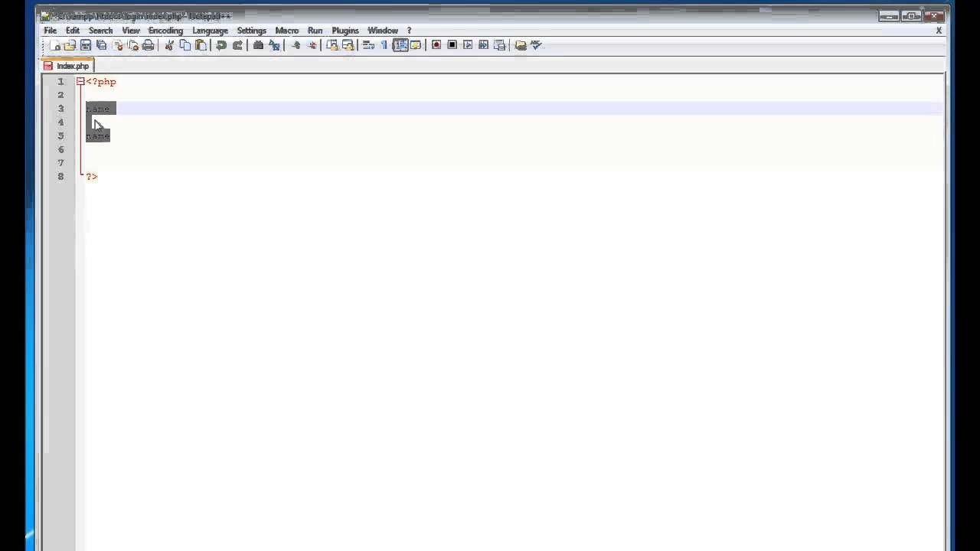The image size is (980, 551).
Task: Click the ?> closing tag text
Action: pyautogui.click(x=92, y=177)
